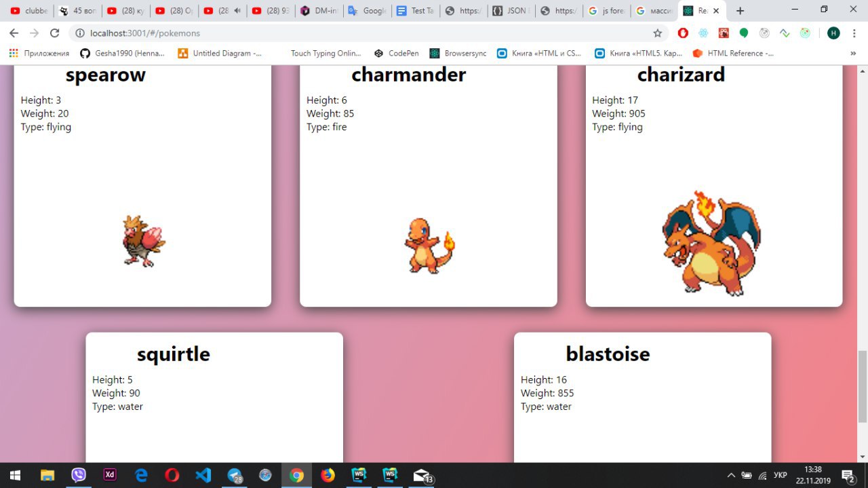Click the charizard card title
Screen dimensions: 868x488
point(681,75)
